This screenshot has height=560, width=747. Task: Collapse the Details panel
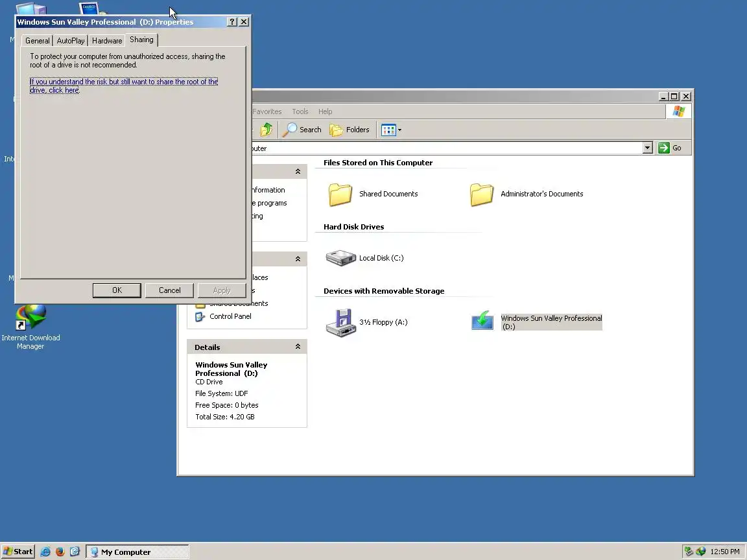coord(298,347)
